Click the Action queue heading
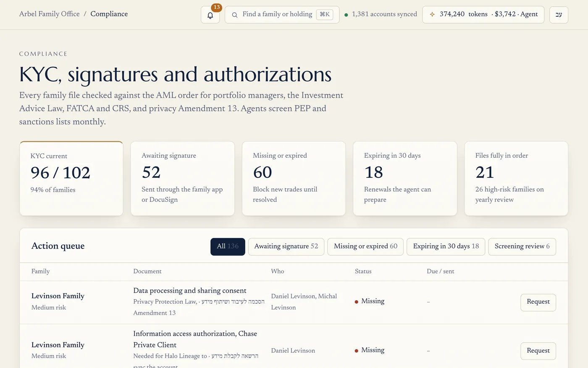Image resolution: width=588 pixels, height=368 pixels. pos(58,246)
